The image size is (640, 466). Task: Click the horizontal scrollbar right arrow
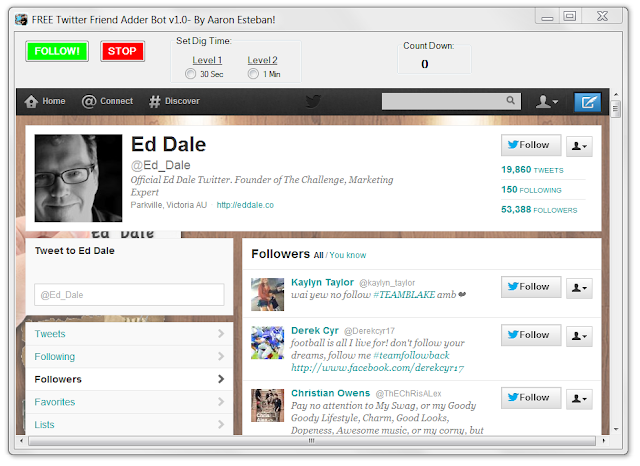click(x=604, y=441)
